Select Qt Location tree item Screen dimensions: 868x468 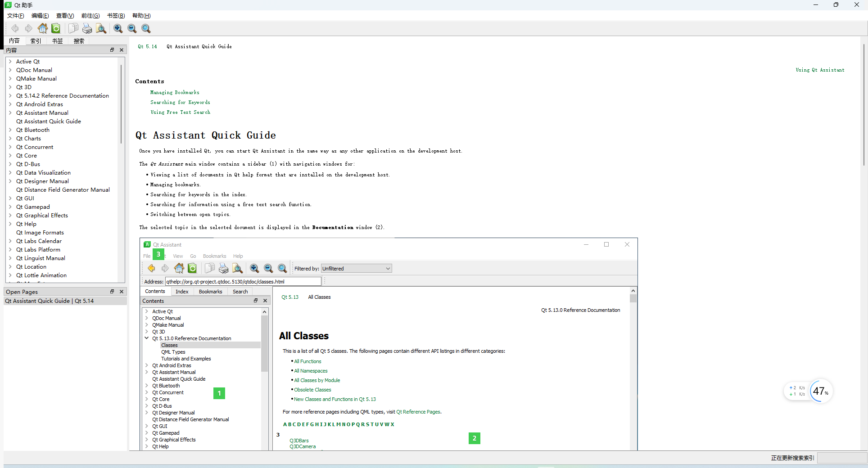[31, 267]
